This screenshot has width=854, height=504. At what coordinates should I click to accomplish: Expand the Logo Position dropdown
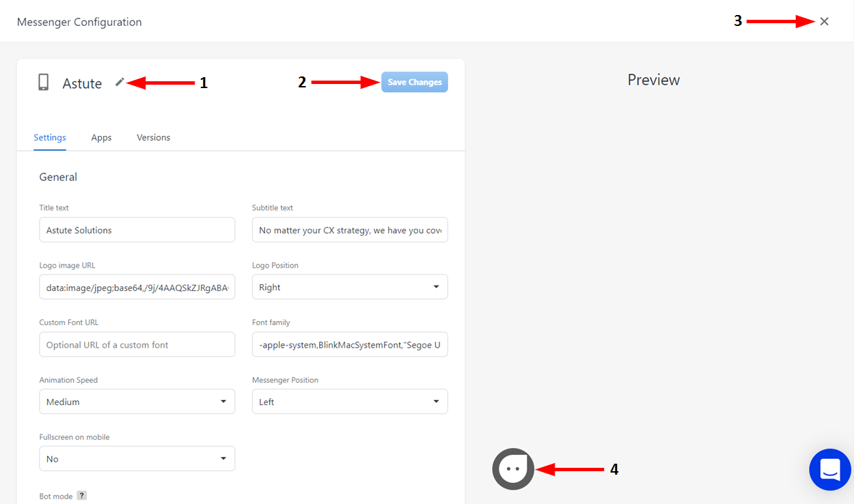click(350, 287)
